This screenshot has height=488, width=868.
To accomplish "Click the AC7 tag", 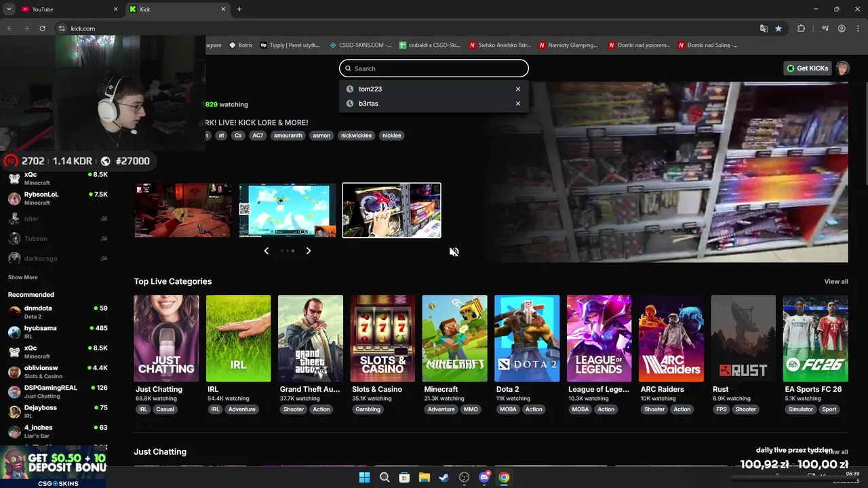I will click(x=258, y=136).
